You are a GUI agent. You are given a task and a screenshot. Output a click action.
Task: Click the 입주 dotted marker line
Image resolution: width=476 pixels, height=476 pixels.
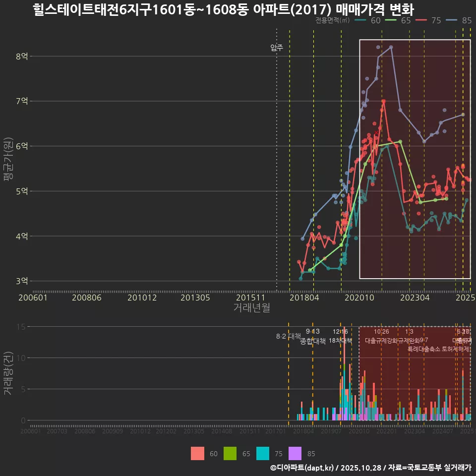click(277, 164)
